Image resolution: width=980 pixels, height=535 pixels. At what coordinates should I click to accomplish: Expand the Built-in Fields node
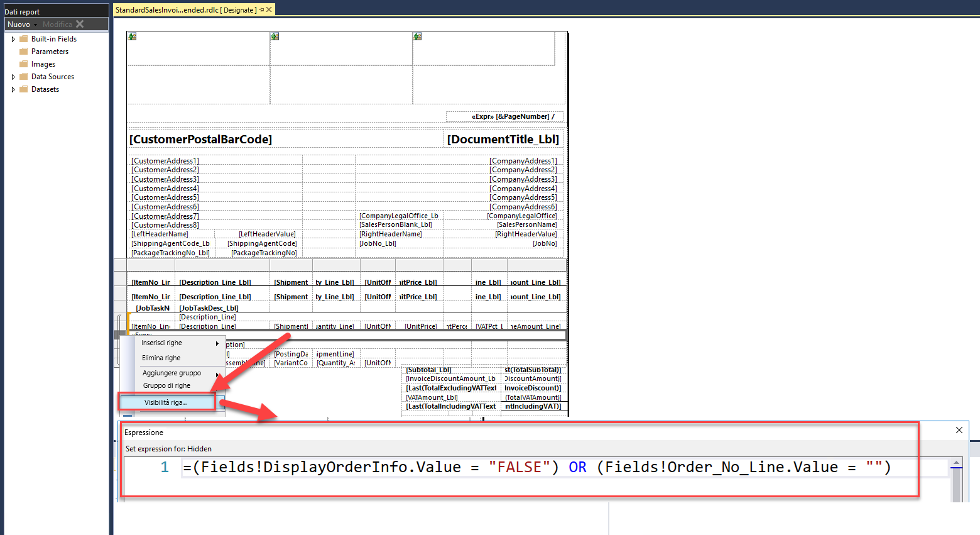[13, 39]
